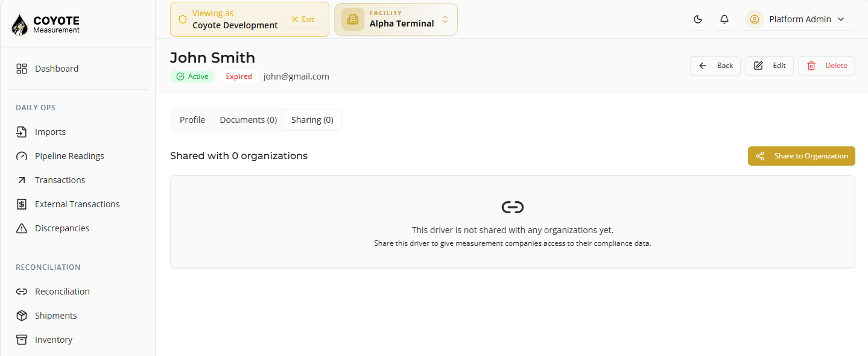This screenshot has width=868, height=356.
Task: Click the Shipments box icon
Action: tap(22, 316)
